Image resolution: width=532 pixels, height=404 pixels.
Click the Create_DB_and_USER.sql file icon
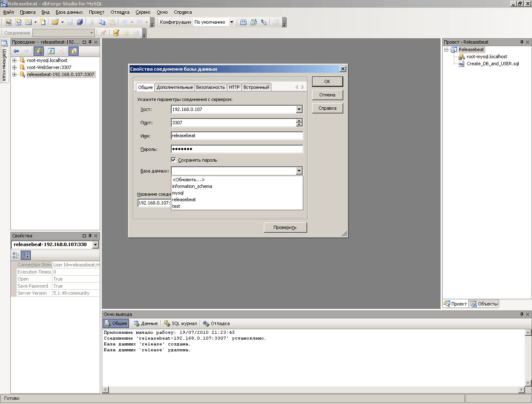pyautogui.click(x=461, y=64)
